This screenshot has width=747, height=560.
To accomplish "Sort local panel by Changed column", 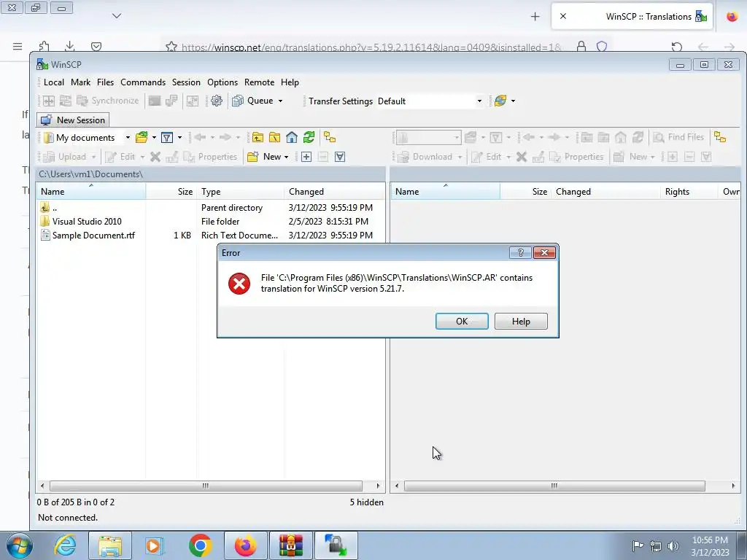I will tap(333, 192).
